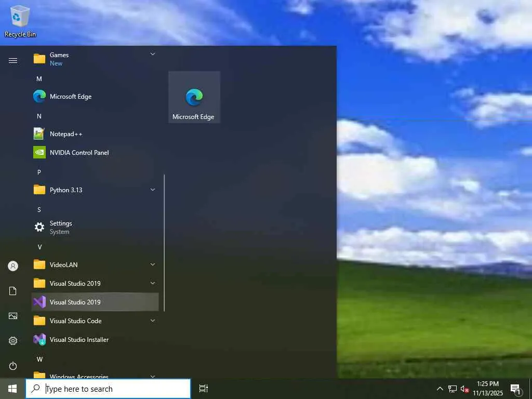Open Documents from the Start sidebar
This screenshot has width=532, height=399.
coord(13,291)
